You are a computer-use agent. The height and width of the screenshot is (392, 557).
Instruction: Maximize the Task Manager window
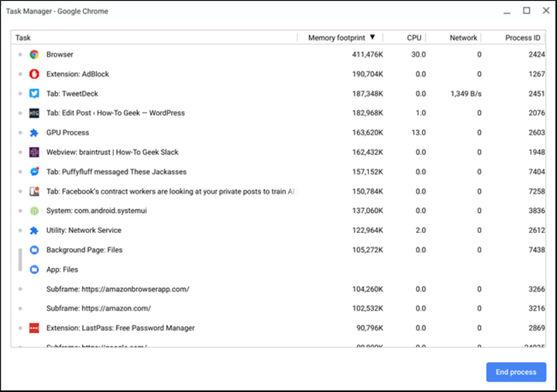pos(526,11)
